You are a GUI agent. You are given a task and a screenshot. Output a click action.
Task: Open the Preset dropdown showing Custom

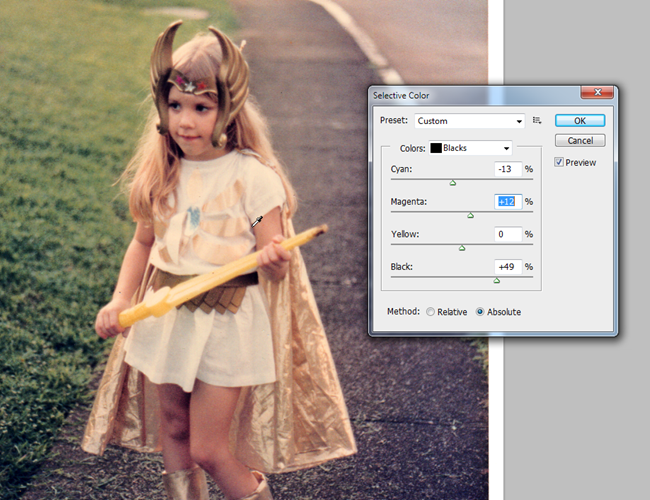click(x=470, y=121)
